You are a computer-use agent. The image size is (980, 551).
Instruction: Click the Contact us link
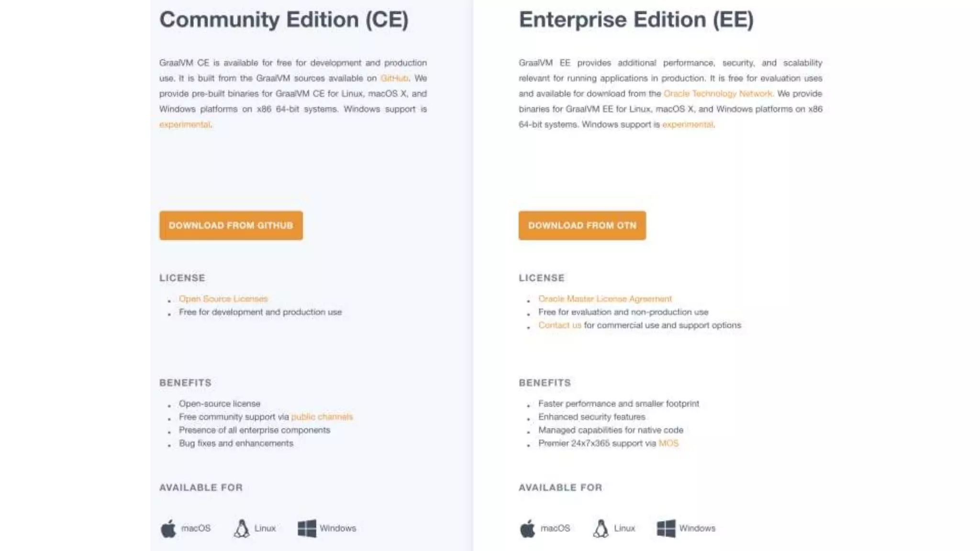tap(559, 325)
